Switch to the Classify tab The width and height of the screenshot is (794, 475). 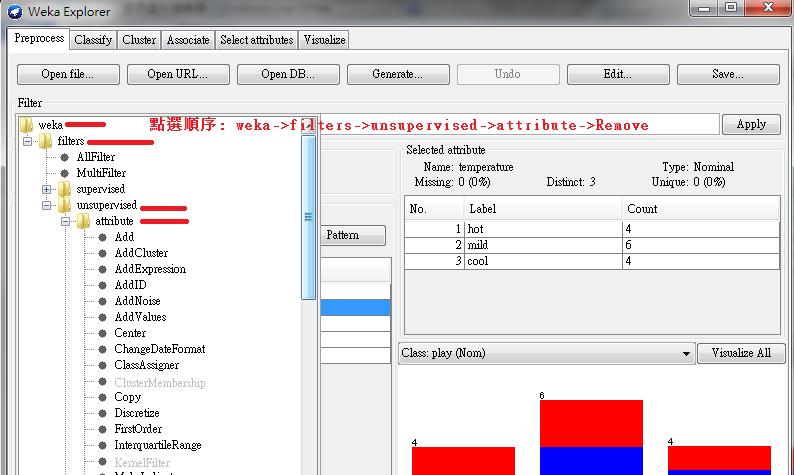tap(93, 40)
